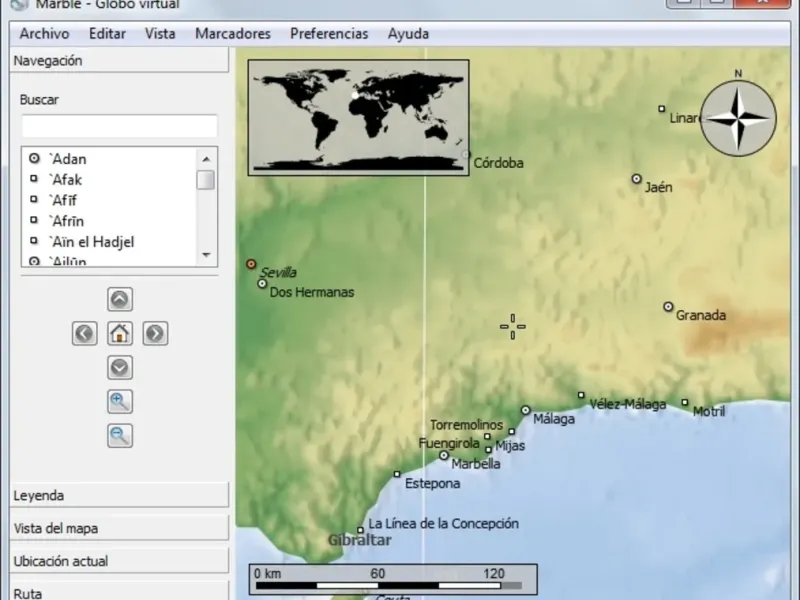Click the Gibraltar label on the map
This screenshot has height=600, width=800.
coord(360,540)
